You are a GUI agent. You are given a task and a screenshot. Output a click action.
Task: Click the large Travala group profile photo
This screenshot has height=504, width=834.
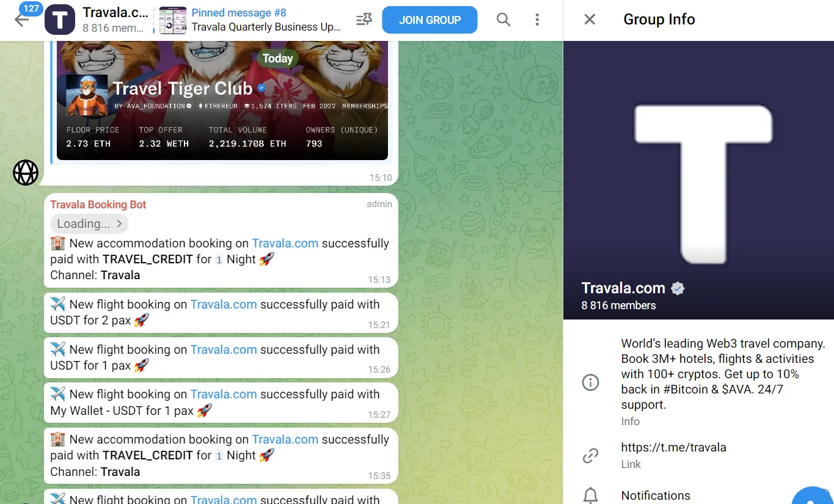[x=698, y=180]
